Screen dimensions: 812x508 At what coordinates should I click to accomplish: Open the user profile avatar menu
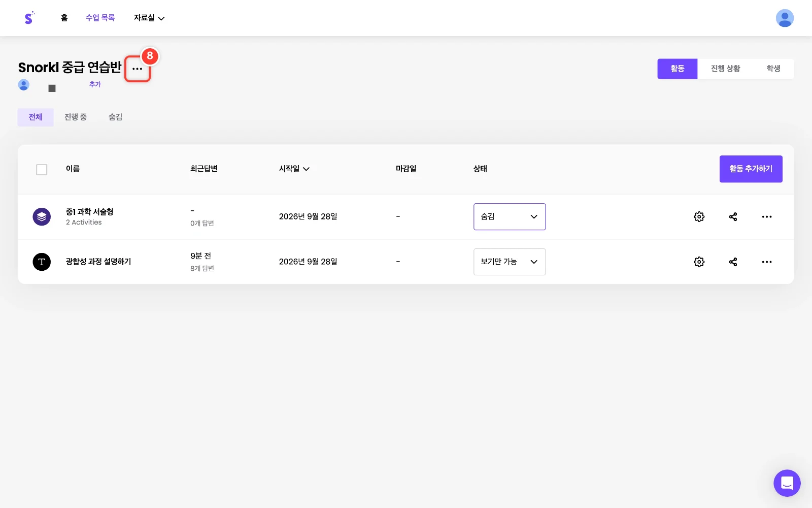(785, 18)
